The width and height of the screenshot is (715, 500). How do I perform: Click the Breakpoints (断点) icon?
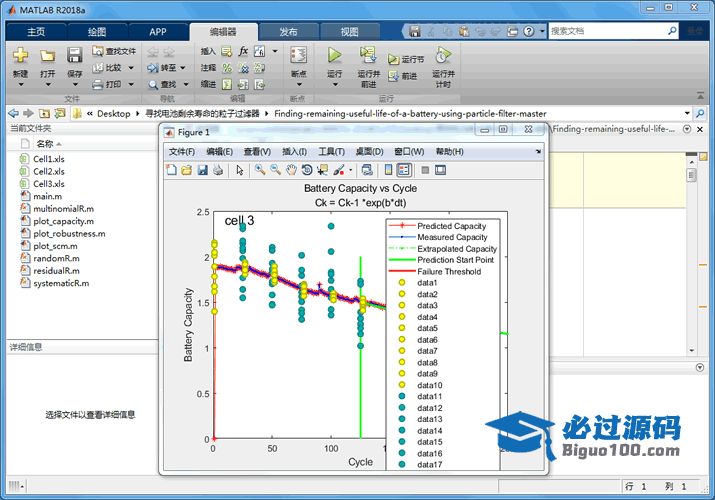click(299, 56)
